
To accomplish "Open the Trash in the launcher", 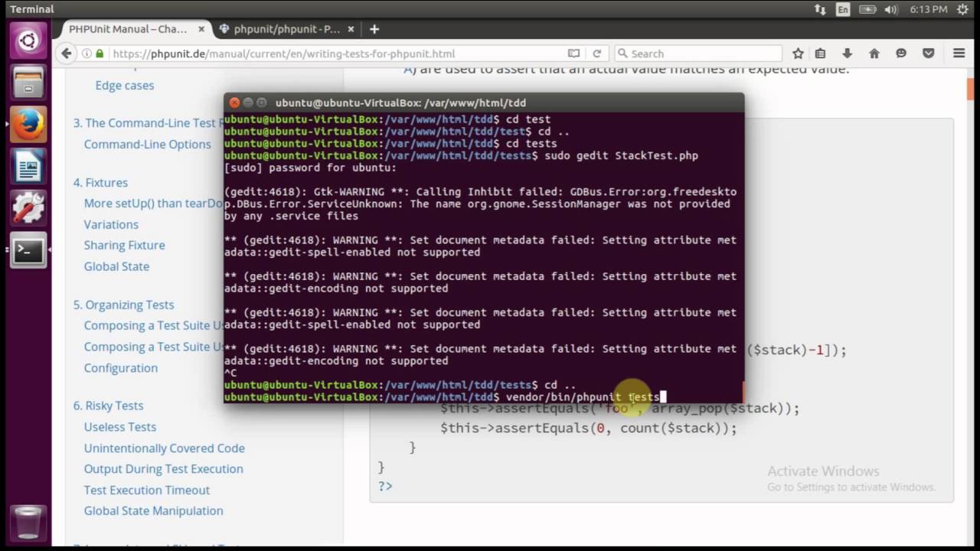I will point(28,523).
